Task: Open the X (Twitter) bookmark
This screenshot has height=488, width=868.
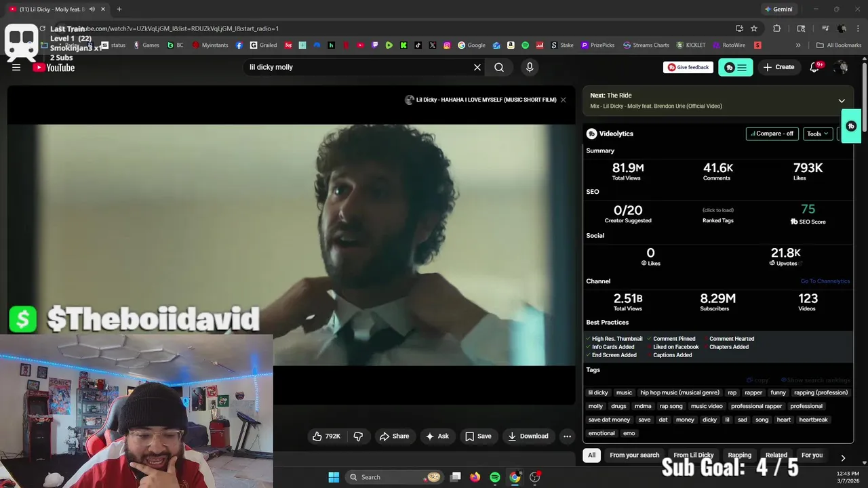Action: pos(433,45)
